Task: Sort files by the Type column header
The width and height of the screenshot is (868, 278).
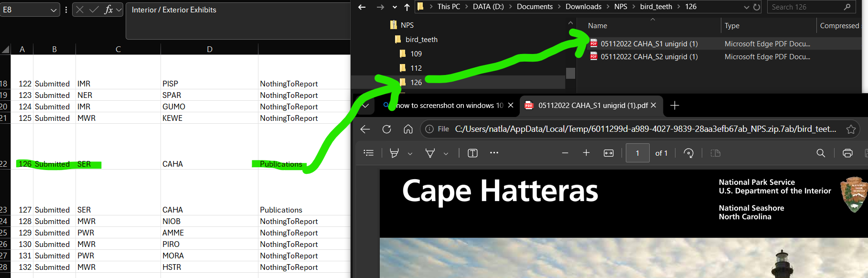Action: [x=732, y=26]
